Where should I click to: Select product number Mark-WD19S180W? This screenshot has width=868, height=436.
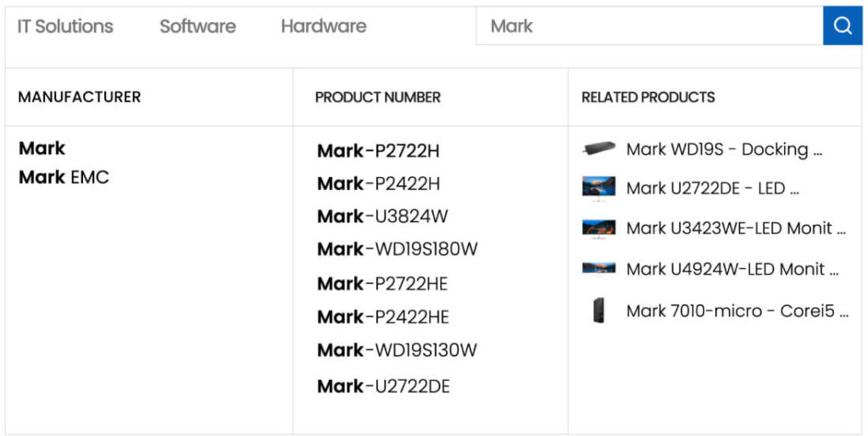pyautogui.click(x=398, y=249)
